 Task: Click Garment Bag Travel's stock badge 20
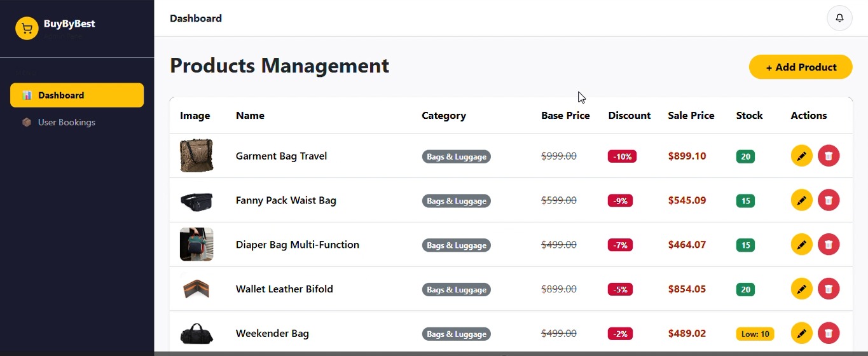[x=746, y=156]
